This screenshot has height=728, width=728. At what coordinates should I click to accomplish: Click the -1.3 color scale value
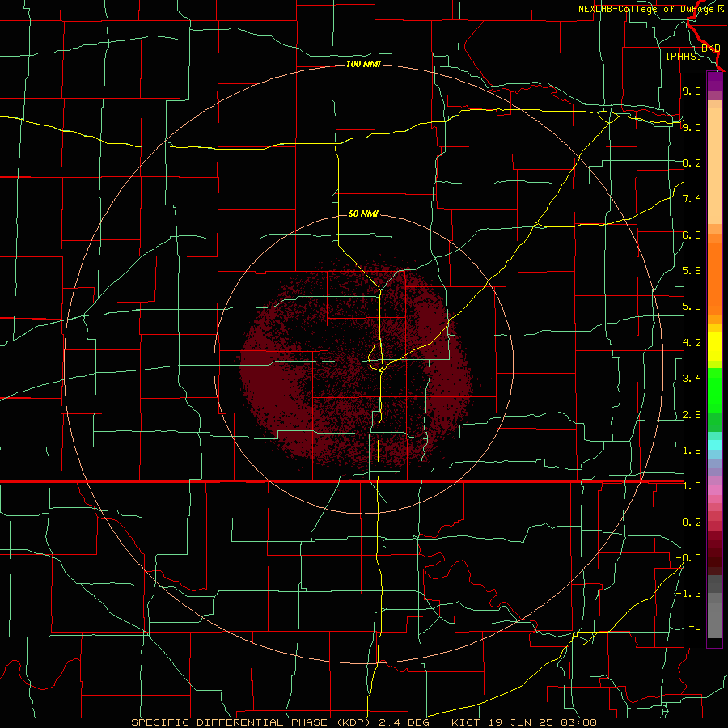tap(688, 594)
